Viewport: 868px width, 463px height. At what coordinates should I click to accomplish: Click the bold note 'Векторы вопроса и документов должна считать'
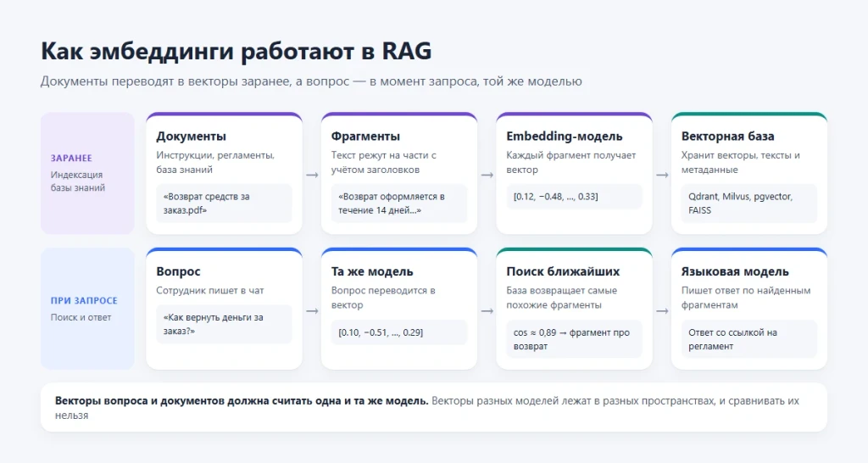coord(242,400)
